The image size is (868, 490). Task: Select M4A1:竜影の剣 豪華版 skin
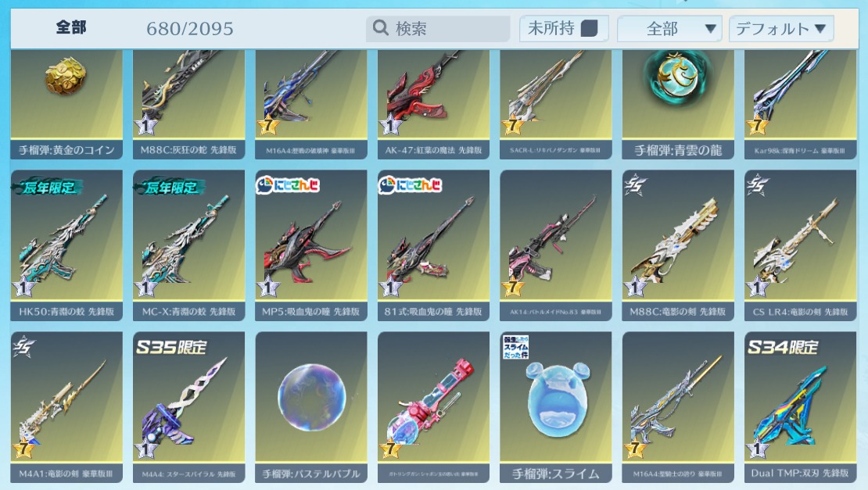[x=66, y=407]
